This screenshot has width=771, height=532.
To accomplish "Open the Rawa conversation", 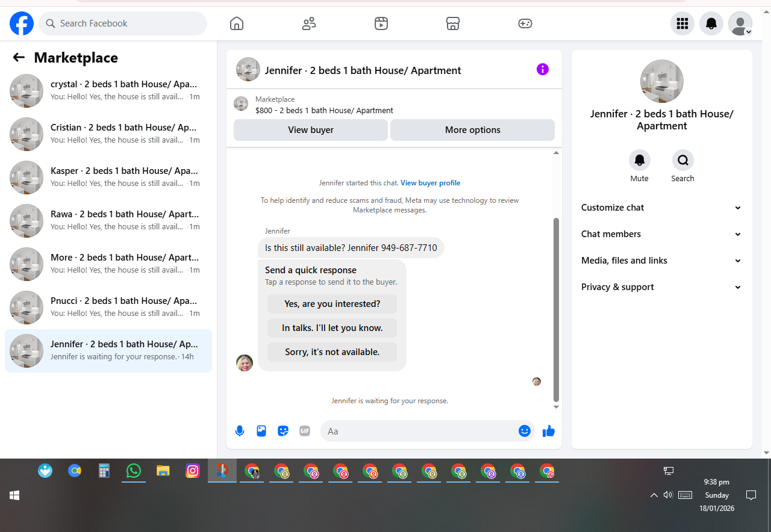I will point(108,221).
